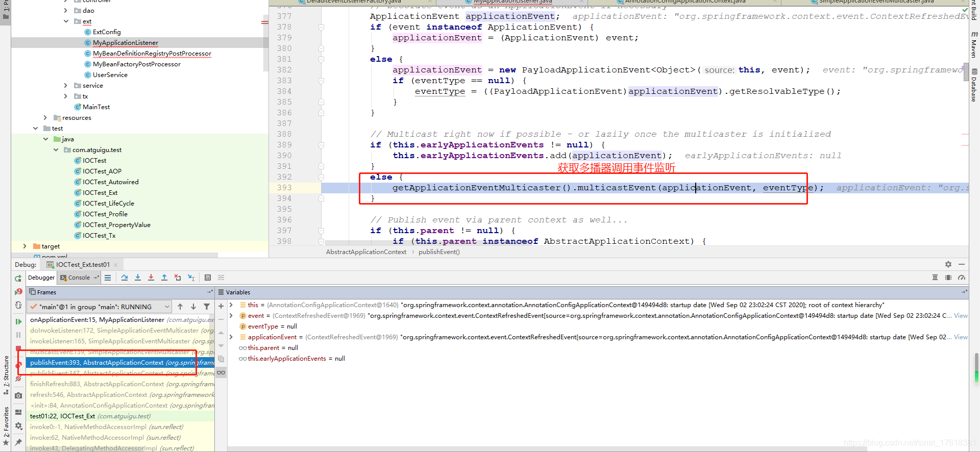Open the debug settings gear in the sidebar
The width and height of the screenshot is (980, 452).
pyautogui.click(x=18, y=426)
